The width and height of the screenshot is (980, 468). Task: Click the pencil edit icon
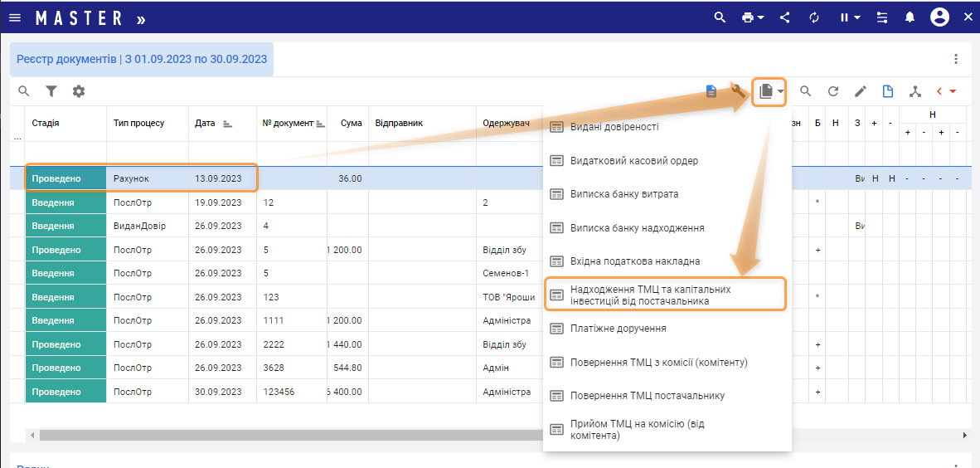pos(861,91)
